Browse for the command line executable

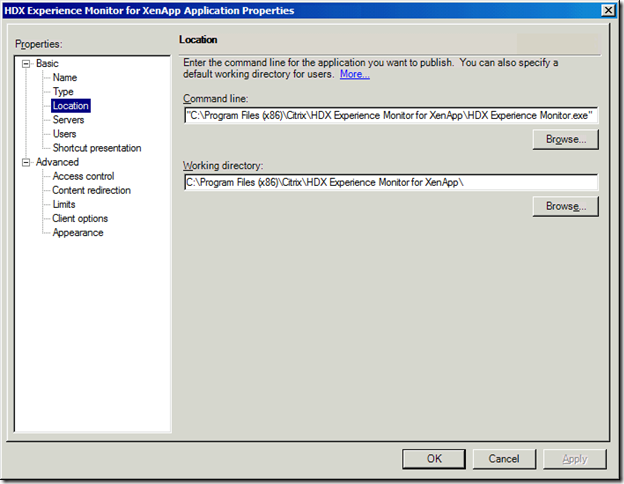tap(566, 140)
